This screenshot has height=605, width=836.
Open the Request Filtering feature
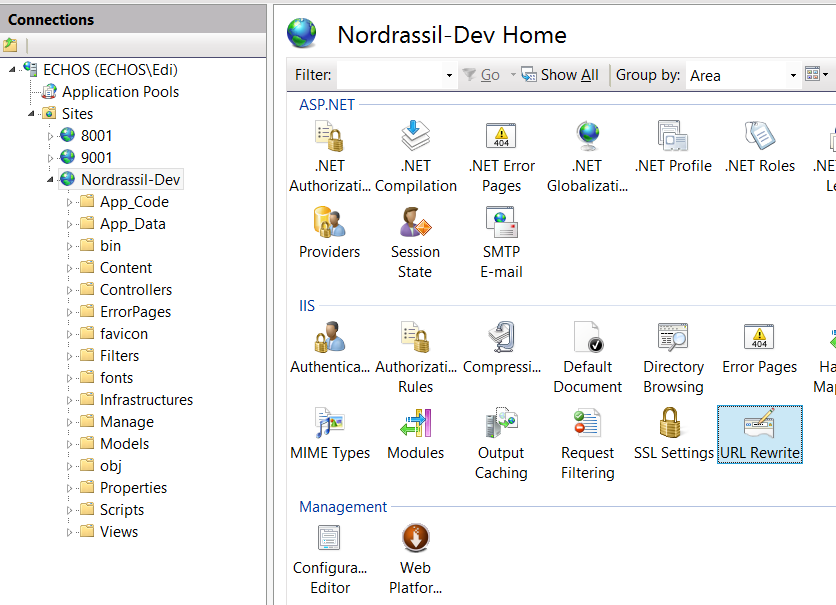click(x=588, y=444)
